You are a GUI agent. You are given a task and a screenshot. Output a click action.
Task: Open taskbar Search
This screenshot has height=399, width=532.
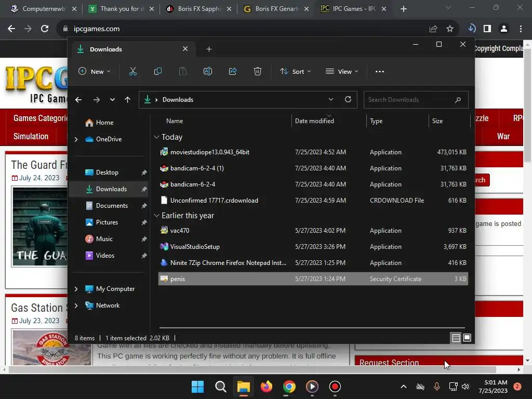(x=220, y=387)
